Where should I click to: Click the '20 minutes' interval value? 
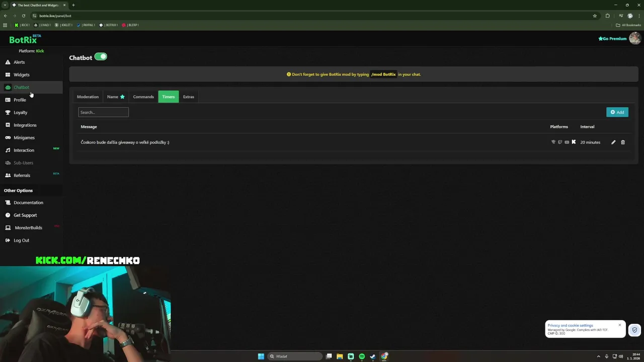pyautogui.click(x=590, y=142)
